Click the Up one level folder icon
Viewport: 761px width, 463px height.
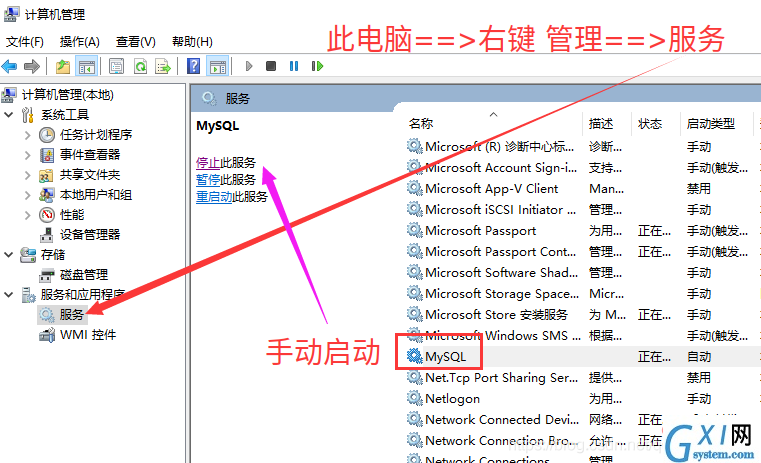[63, 66]
